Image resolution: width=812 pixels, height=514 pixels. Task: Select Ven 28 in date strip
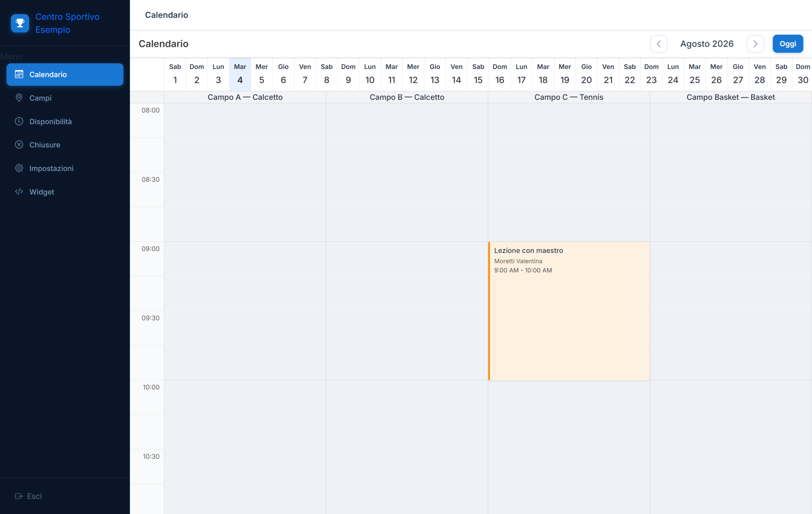(760, 74)
